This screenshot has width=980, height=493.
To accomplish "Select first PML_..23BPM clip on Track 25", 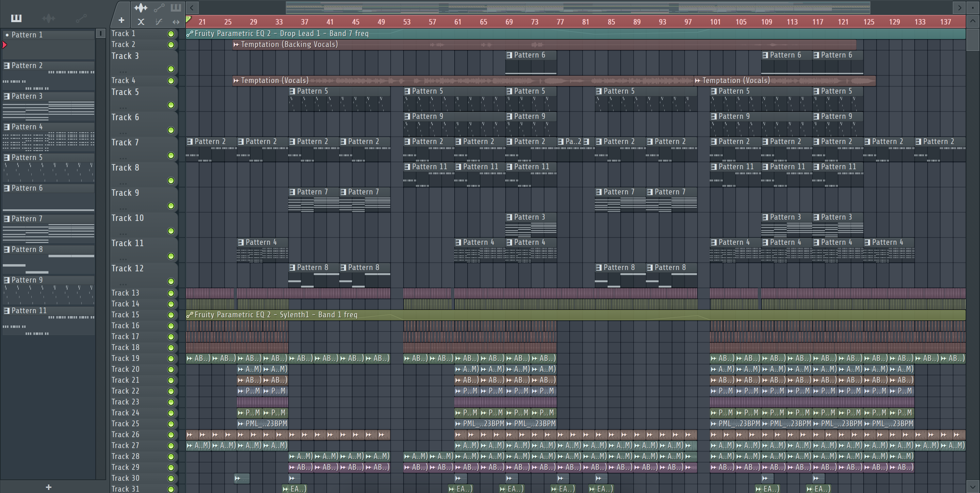I will [x=262, y=424].
